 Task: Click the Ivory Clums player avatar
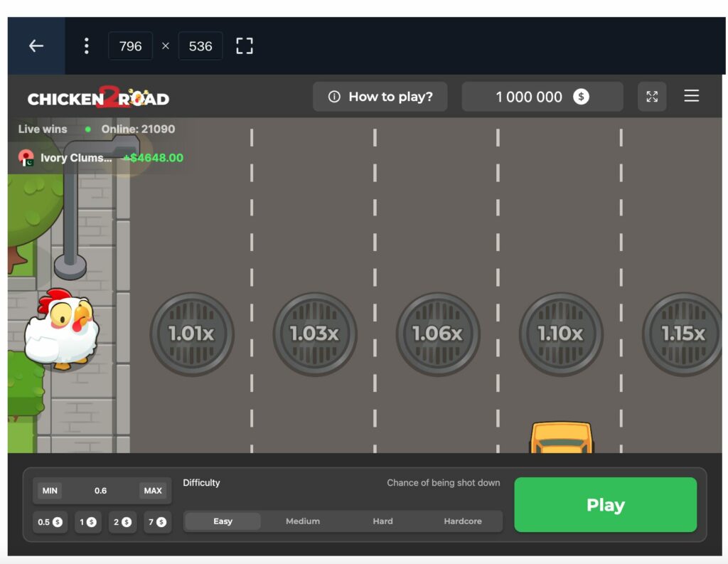point(26,157)
